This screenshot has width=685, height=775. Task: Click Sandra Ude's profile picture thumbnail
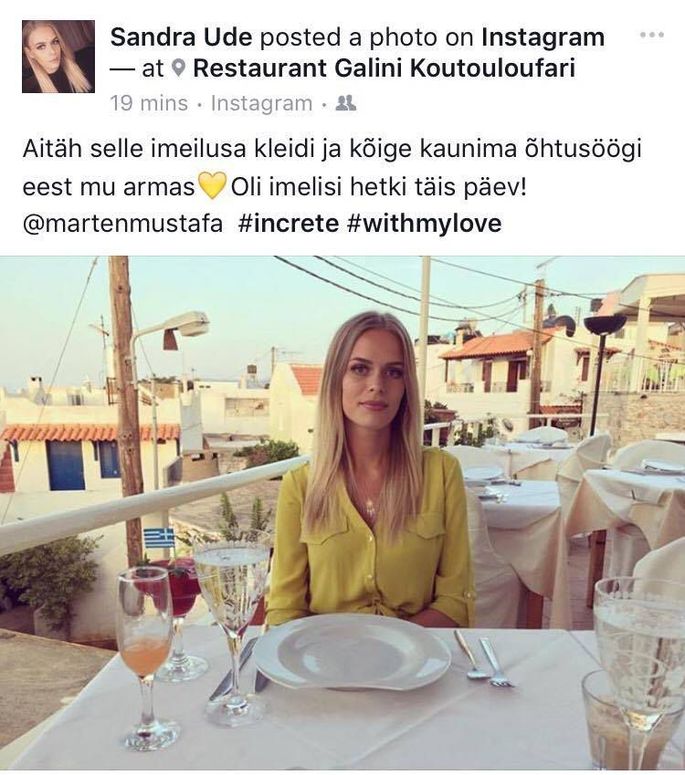[58, 56]
